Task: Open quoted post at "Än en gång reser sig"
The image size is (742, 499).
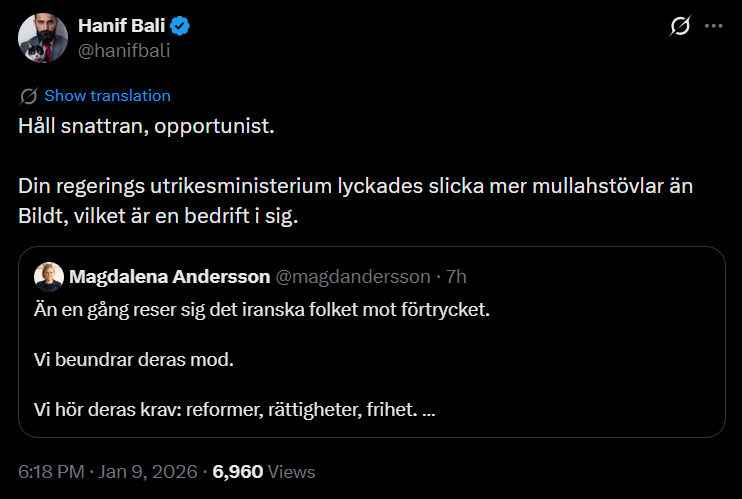Action: tap(262, 310)
